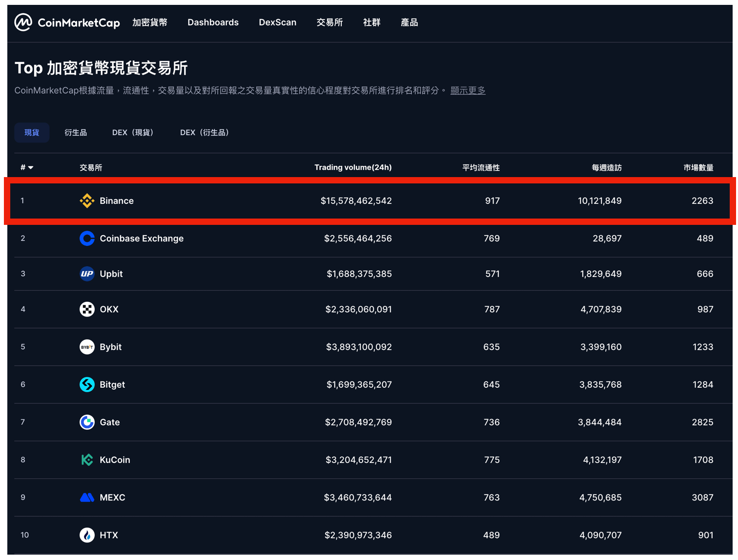Click Binance weekly visits 10,121,849
738x560 pixels.
click(600, 200)
